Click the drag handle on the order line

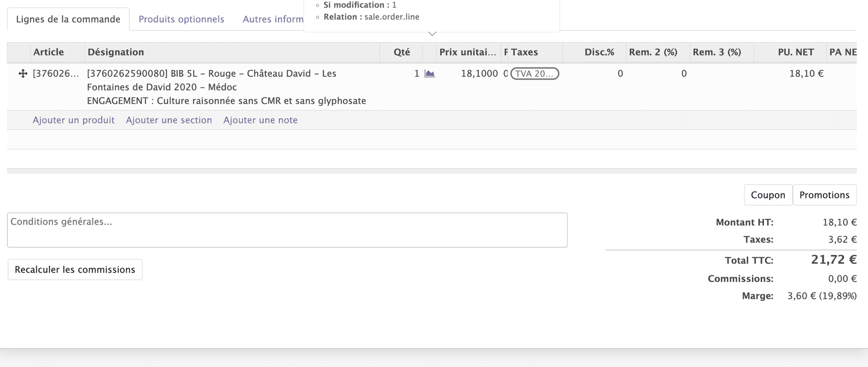click(23, 74)
